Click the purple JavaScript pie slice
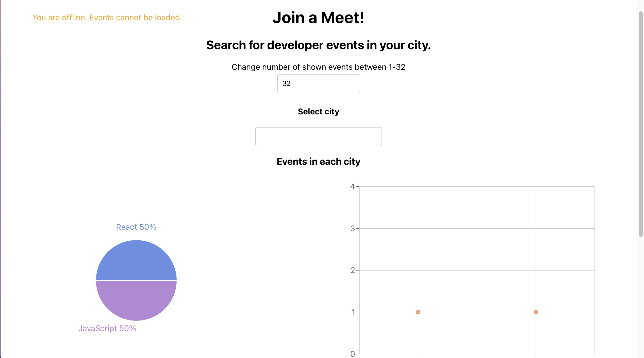Screen dimensions: 644x358 (x=136, y=299)
